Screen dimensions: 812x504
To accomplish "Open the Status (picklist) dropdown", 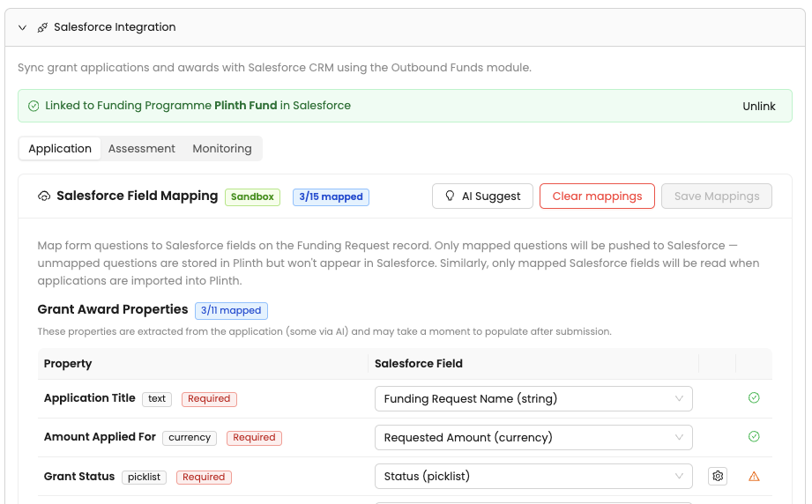I will [x=533, y=476].
